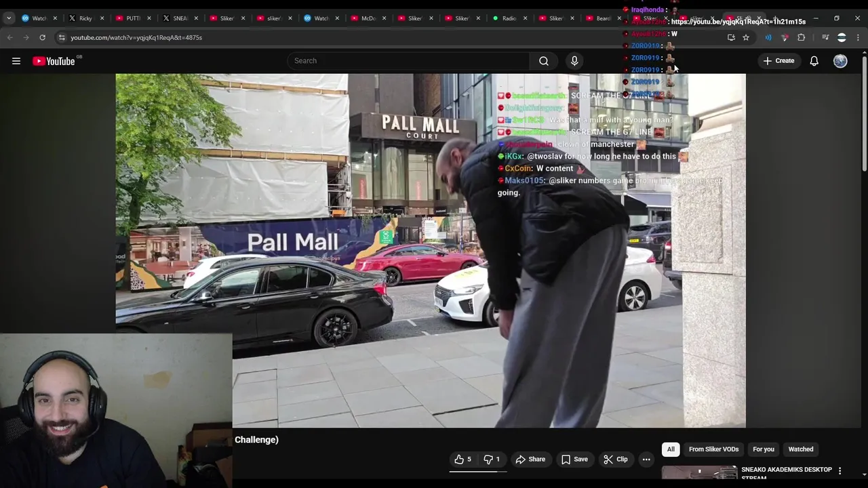Switch to the Beard tab

point(603,18)
